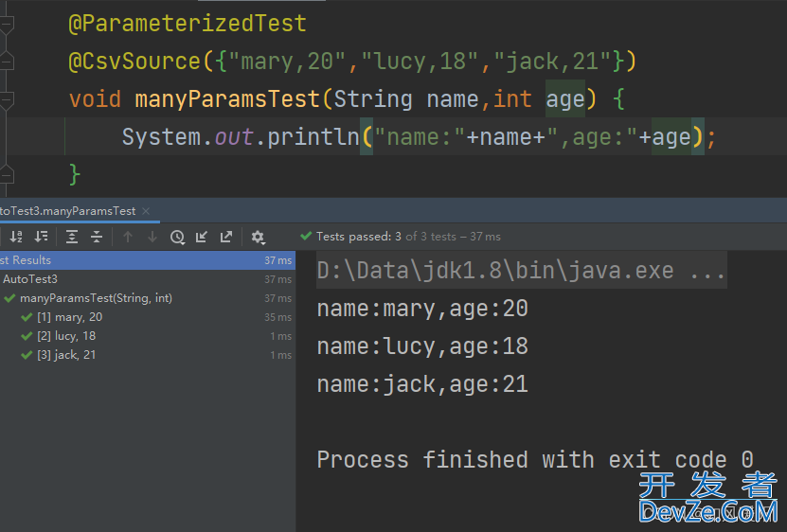This screenshot has width=787, height=532.
Task: Select Test Results root row
Action: pos(148,260)
